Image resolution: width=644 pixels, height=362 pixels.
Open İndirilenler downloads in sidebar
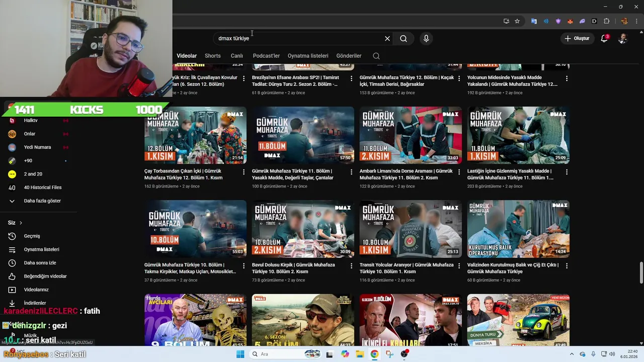[x=35, y=303]
